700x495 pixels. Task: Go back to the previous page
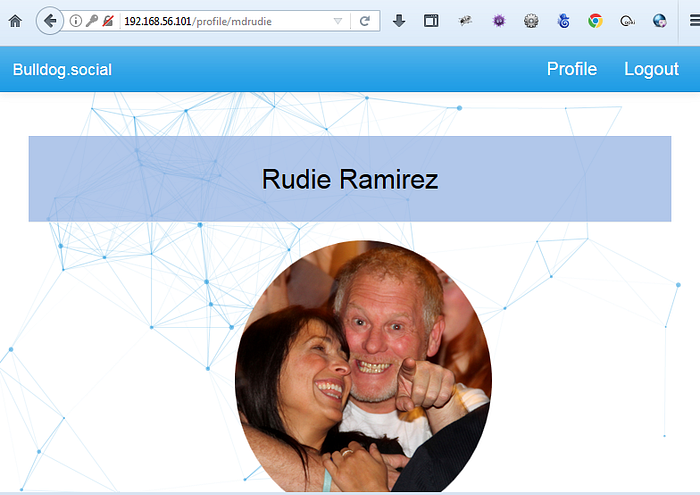tap(49, 21)
